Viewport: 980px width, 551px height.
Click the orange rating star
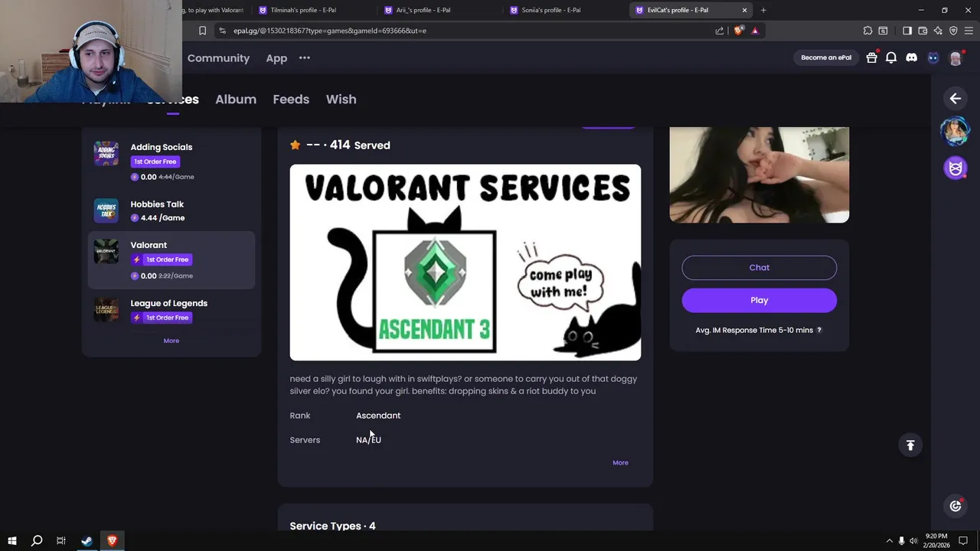click(x=295, y=145)
